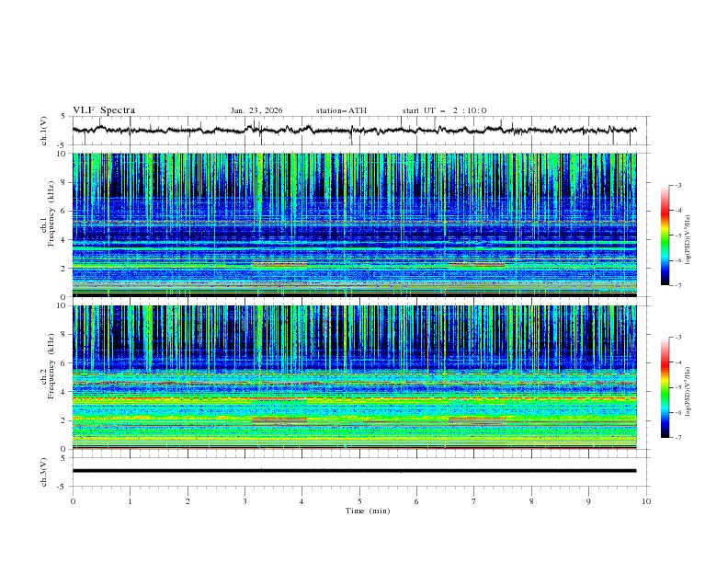Click the "5" tick label on the time axis
The height and width of the screenshot is (563, 728).
click(x=359, y=501)
